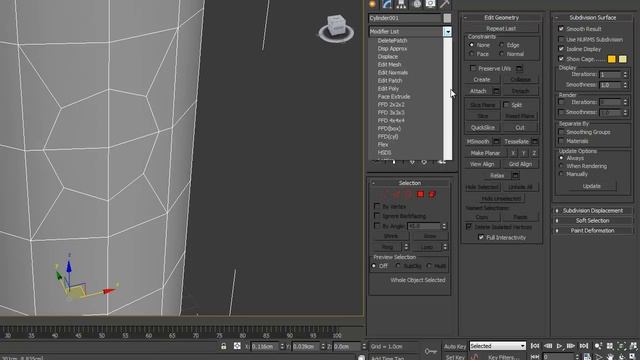The height and width of the screenshot is (360, 640).
Task: Open the Utilities hammer panel tab
Action: click(x=444, y=4)
